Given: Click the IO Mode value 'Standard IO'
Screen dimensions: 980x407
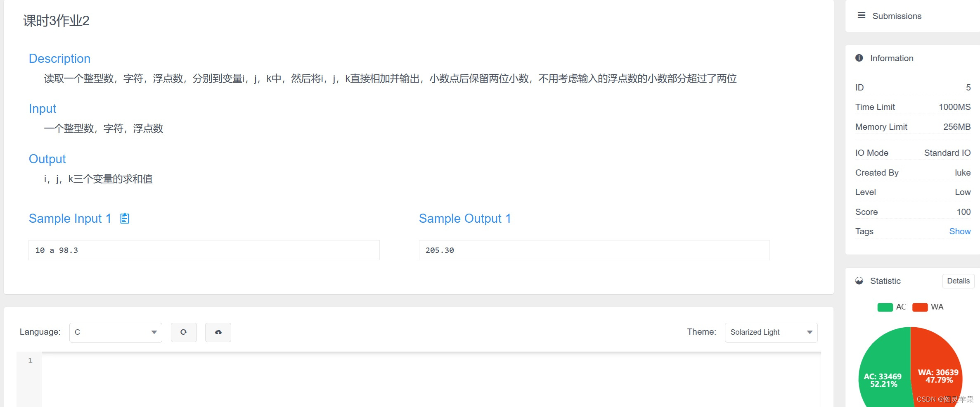Looking at the screenshot, I should [x=947, y=153].
